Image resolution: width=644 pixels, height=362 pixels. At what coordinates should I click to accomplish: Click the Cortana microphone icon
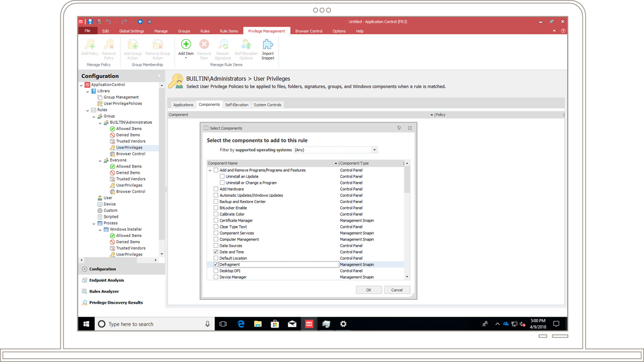click(207, 324)
